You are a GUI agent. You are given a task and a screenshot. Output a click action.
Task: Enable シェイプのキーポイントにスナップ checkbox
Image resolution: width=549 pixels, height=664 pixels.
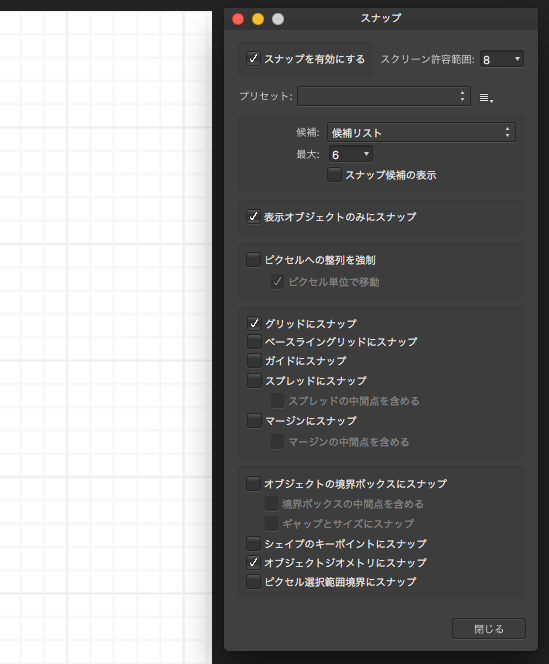tap(253, 543)
